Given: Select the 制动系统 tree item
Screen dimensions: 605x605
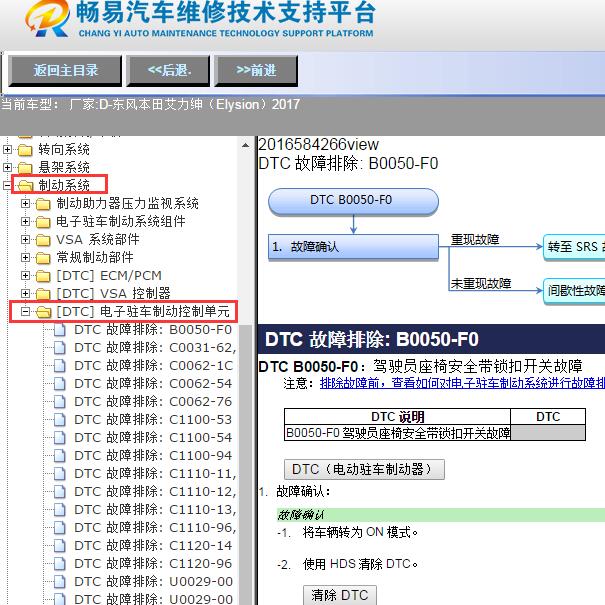Looking at the screenshot, I should click(64, 185).
